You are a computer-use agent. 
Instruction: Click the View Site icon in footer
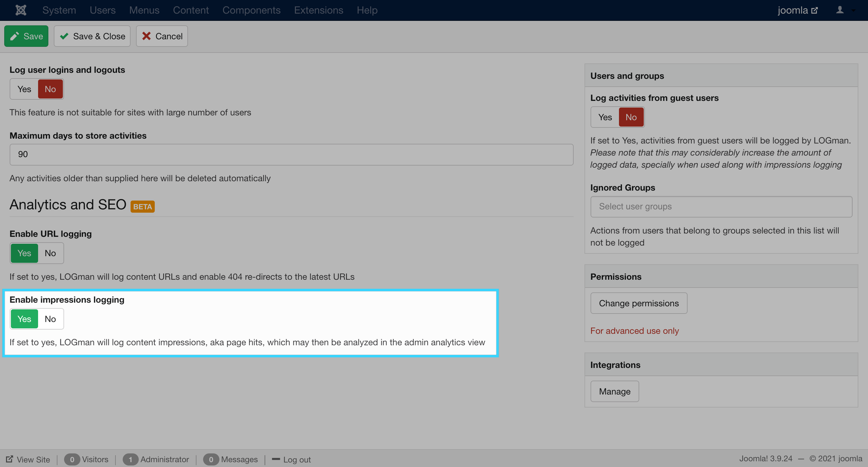tap(9, 459)
